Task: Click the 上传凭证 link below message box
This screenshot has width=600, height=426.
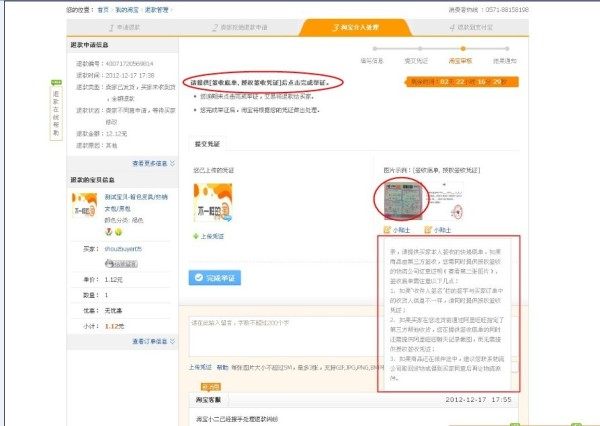Action: coord(200,367)
